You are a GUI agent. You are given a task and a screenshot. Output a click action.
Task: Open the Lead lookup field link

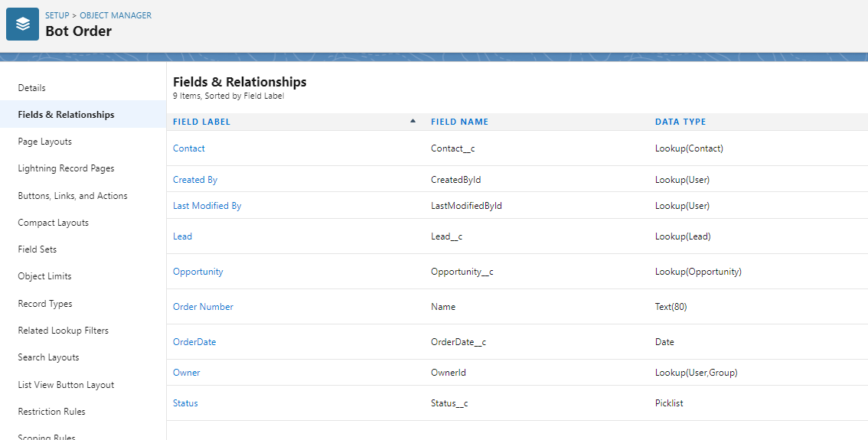(x=182, y=236)
